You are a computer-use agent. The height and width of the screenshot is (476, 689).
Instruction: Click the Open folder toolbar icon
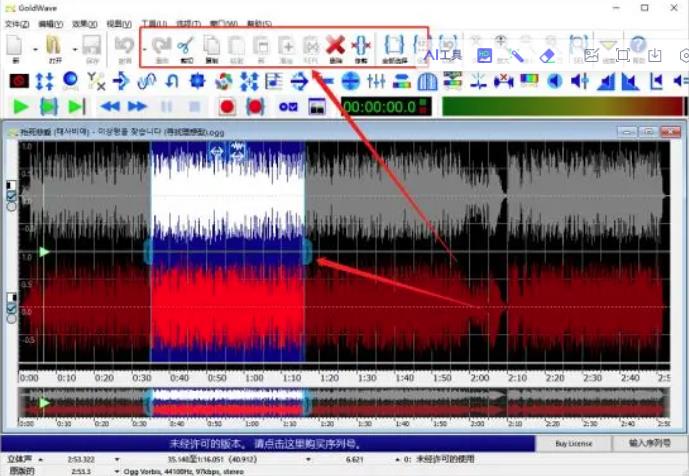click(x=55, y=46)
